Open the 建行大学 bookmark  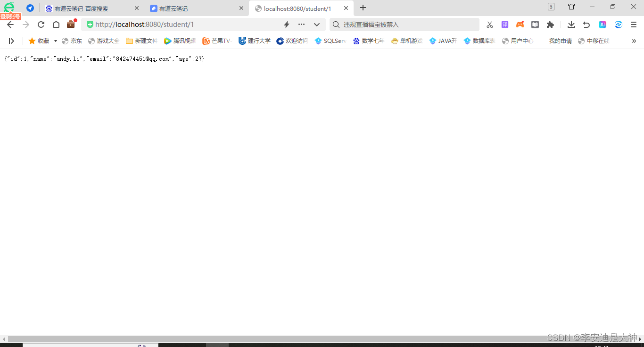(255, 41)
